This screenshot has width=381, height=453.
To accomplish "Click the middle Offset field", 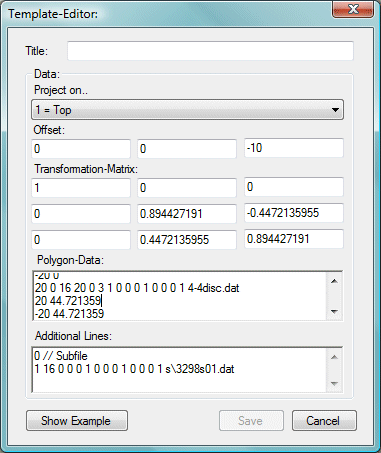I will pos(187,149).
